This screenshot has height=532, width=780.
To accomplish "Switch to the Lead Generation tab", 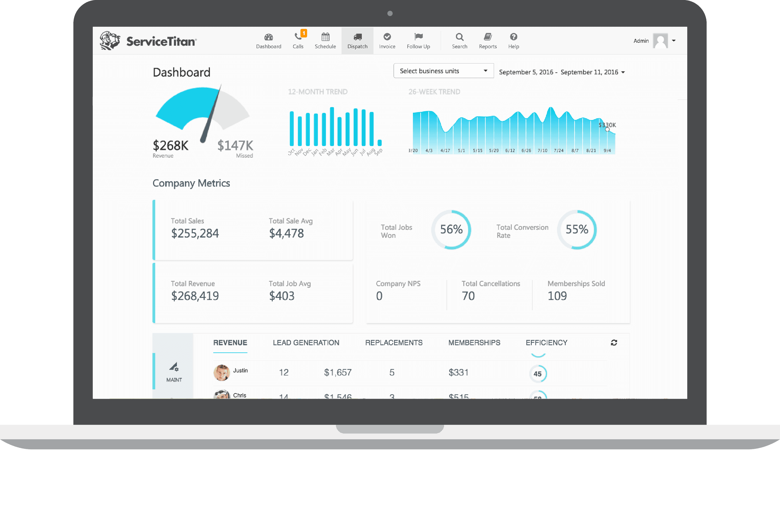I will tap(306, 342).
